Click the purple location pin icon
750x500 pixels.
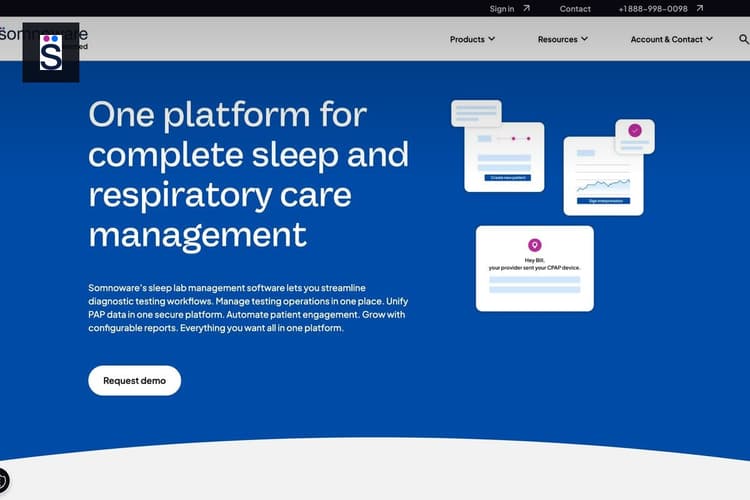(535, 245)
